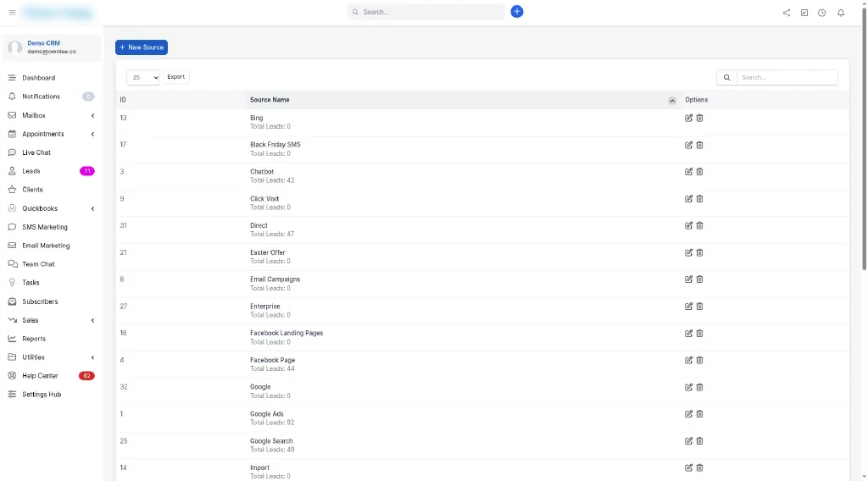Image resolution: width=868 pixels, height=481 pixels.
Task: Edit the Email Campaigns source
Action: pyautogui.click(x=688, y=279)
